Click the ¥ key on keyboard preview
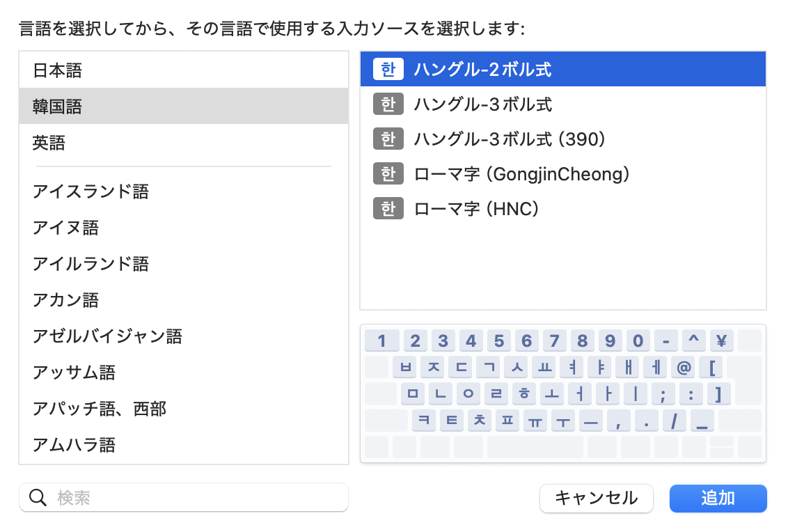Image resolution: width=788 pixels, height=532 pixels. [721, 341]
